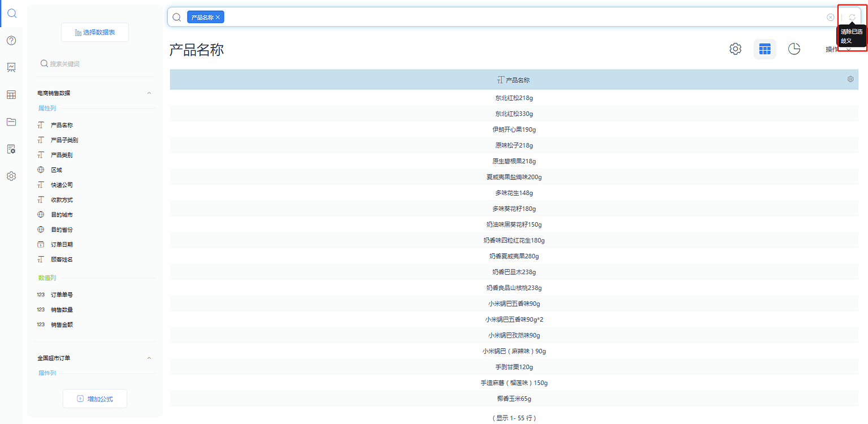The height and width of the screenshot is (424, 868).
Task: Open the folder icon in left navigation
Action: click(x=11, y=122)
